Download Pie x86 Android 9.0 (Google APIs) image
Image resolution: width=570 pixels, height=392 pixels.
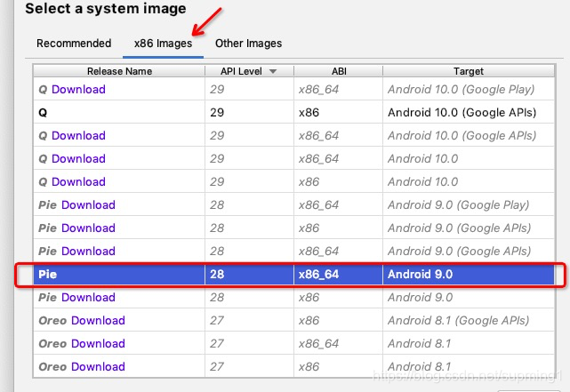point(88,228)
